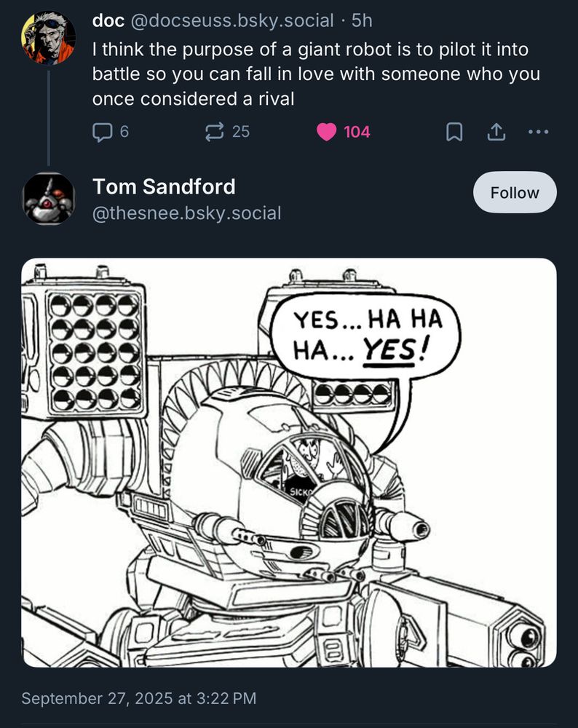Click the reply speech bubble icon
578x728 pixels.
tap(103, 132)
